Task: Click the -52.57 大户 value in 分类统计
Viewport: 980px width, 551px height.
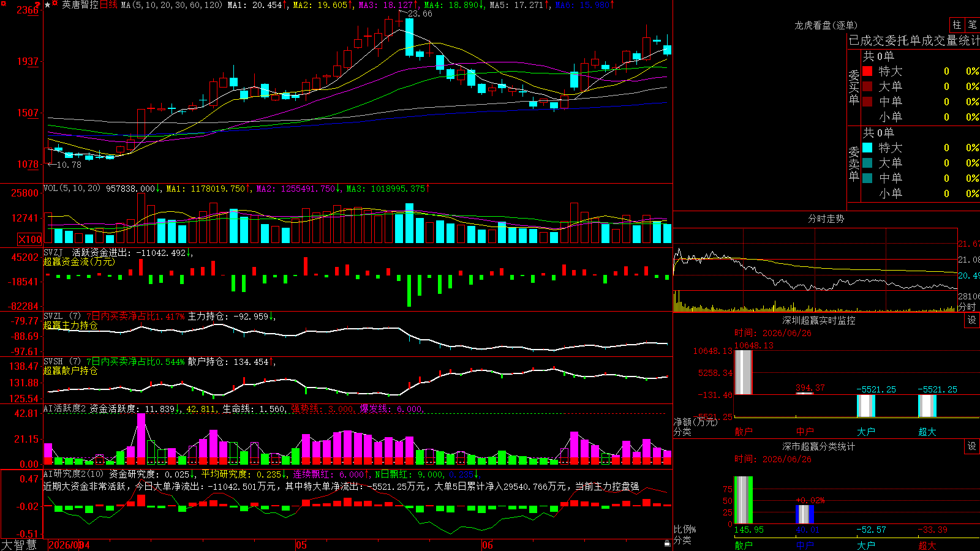Action: click(872, 530)
